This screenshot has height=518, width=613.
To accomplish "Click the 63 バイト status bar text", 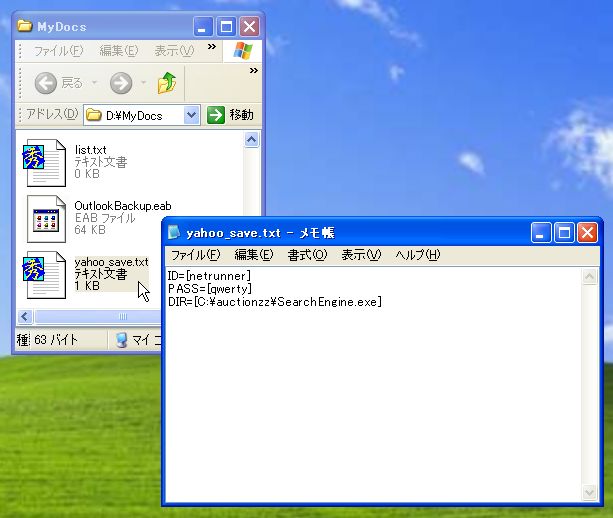I will point(56,340).
